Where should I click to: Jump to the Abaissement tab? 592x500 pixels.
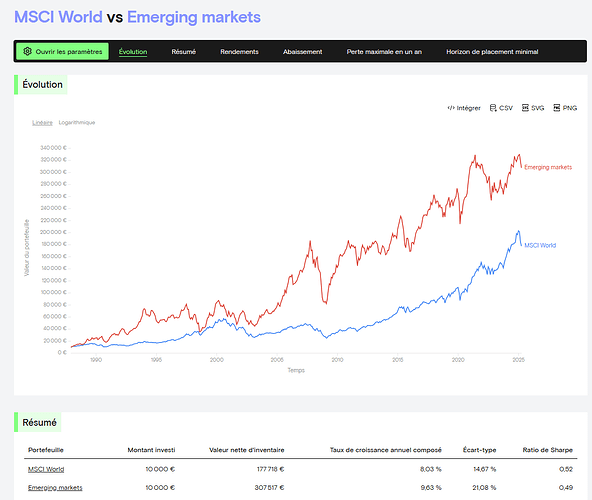pos(302,52)
